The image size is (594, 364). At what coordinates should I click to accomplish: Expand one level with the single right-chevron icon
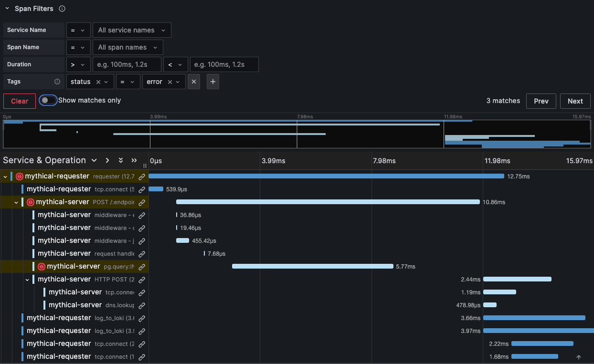(107, 160)
